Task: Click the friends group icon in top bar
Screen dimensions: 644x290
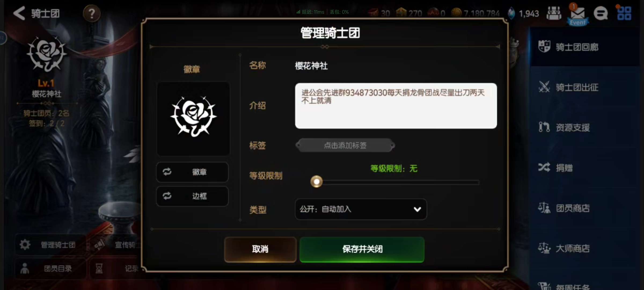Action: point(554,13)
